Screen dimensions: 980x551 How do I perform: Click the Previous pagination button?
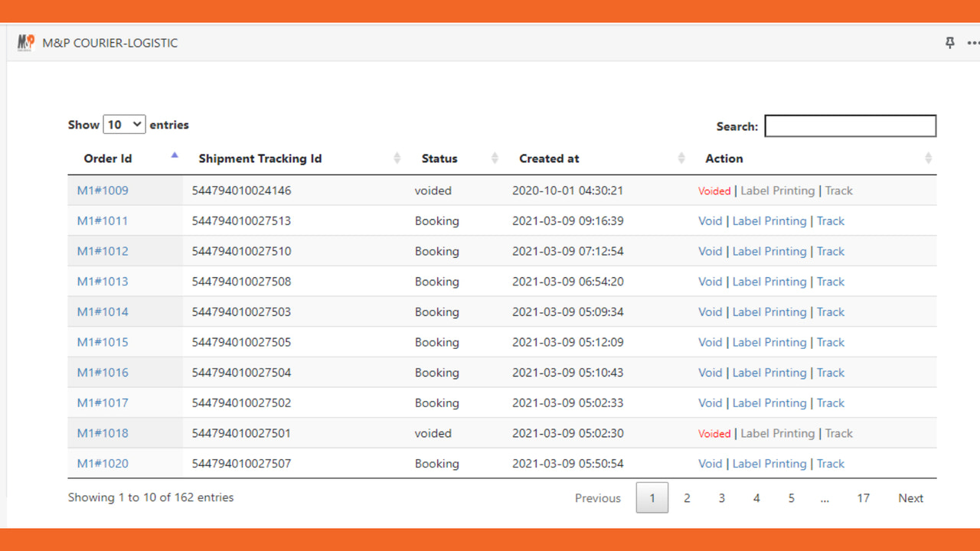coord(598,497)
